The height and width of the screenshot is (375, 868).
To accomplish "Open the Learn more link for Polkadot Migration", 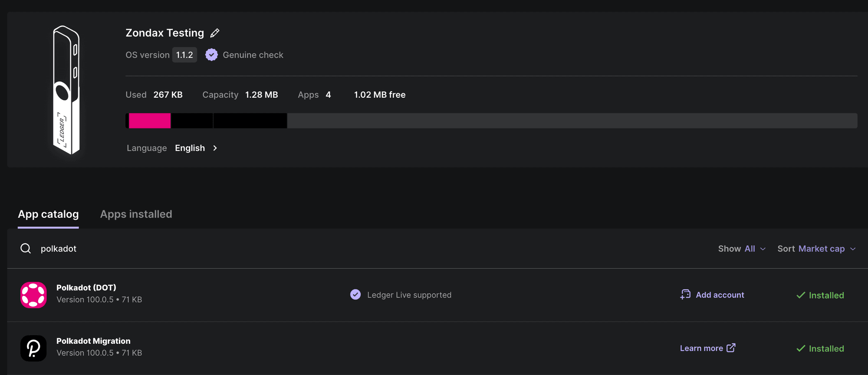I will 707,348.
